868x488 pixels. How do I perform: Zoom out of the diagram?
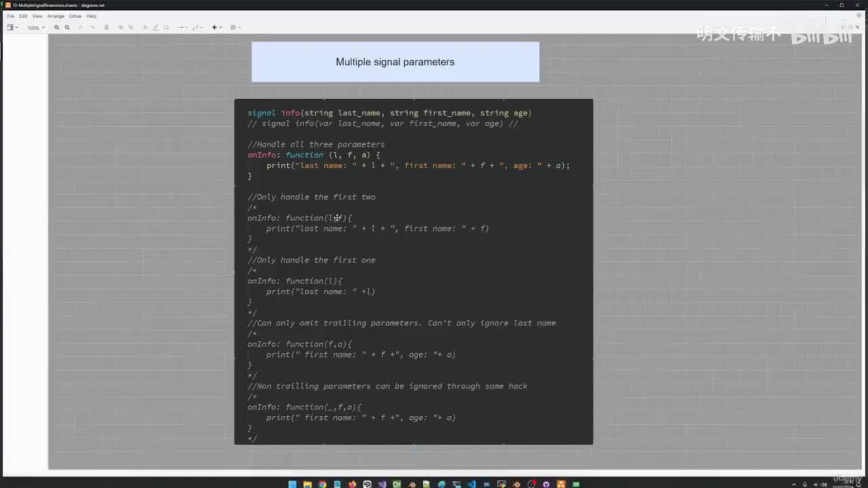67,28
